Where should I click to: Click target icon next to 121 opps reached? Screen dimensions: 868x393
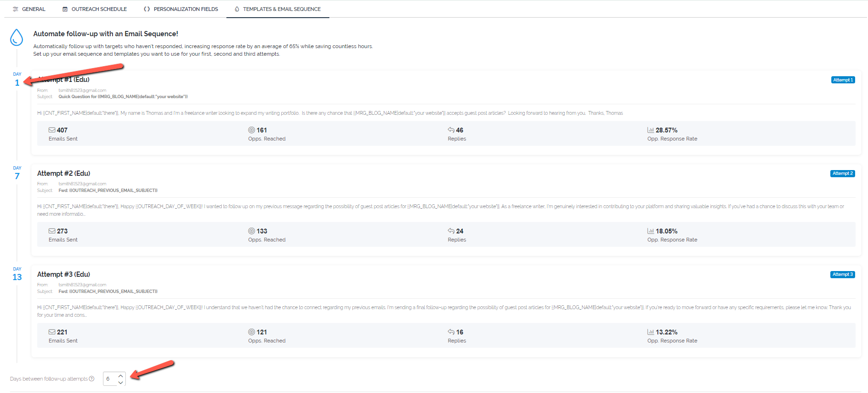(x=252, y=332)
